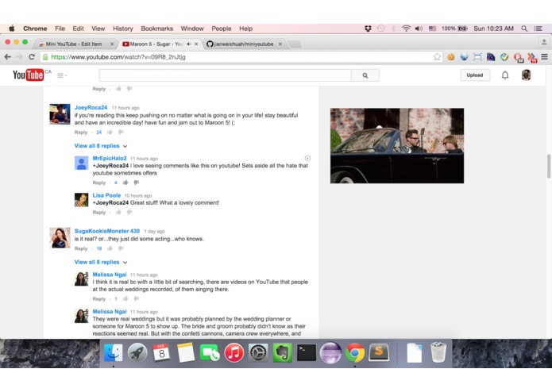Open Sublime Text from the dock
Image resolution: width=552 pixels, height=392 pixels.
point(379,352)
